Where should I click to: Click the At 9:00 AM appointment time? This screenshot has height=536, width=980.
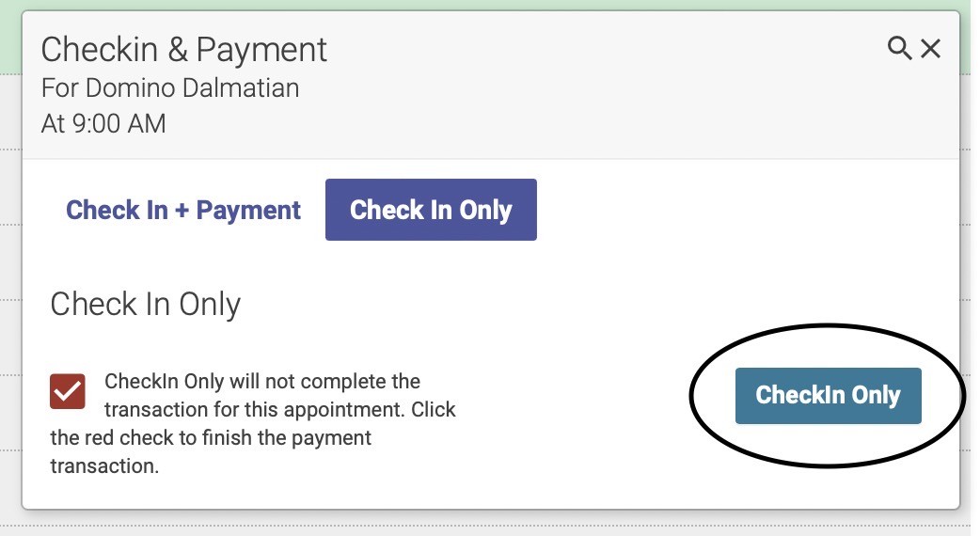103,124
